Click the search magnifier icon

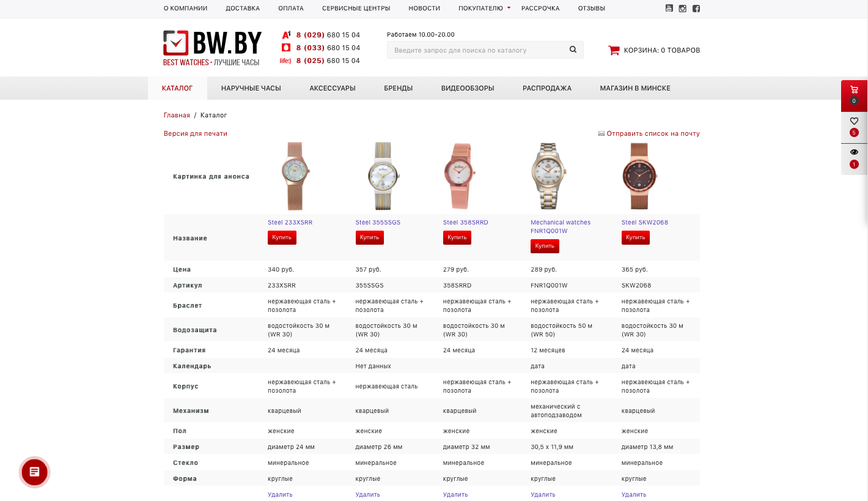[x=573, y=50]
